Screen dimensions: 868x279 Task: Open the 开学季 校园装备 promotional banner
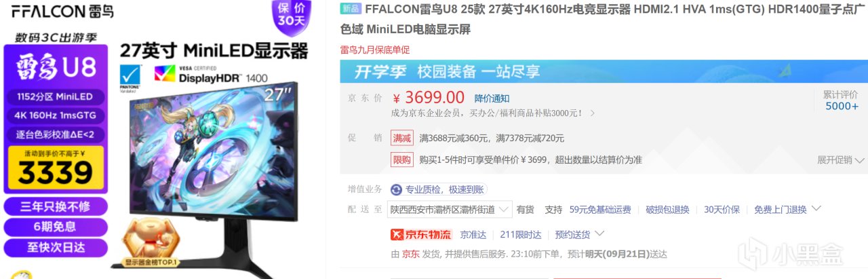point(604,71)
